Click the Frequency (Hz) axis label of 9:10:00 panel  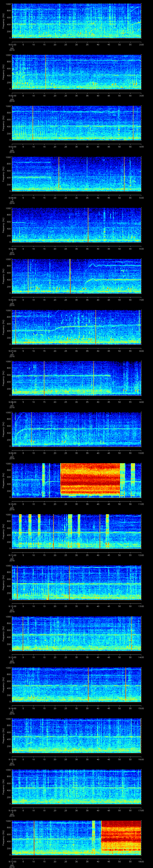(3, 480)
